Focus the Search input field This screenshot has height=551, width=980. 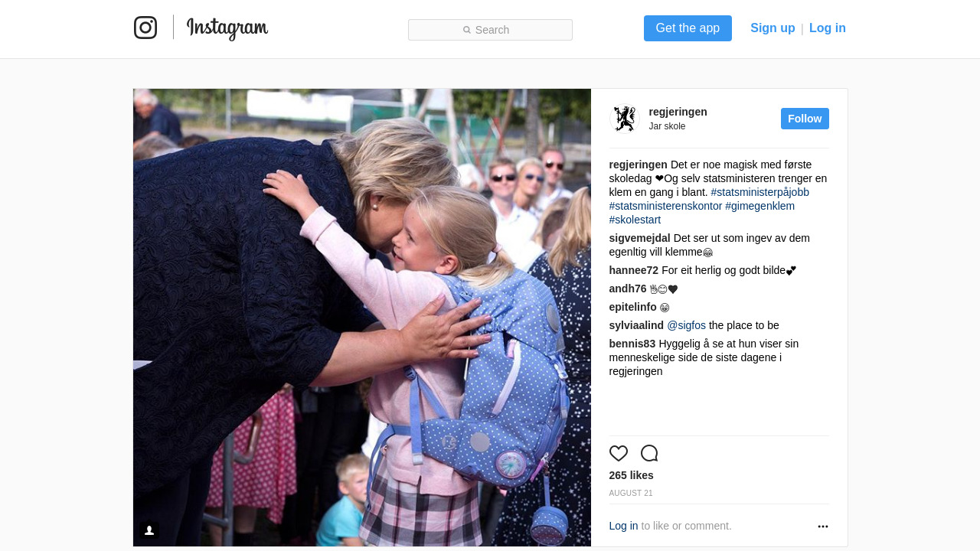[490, 30]
